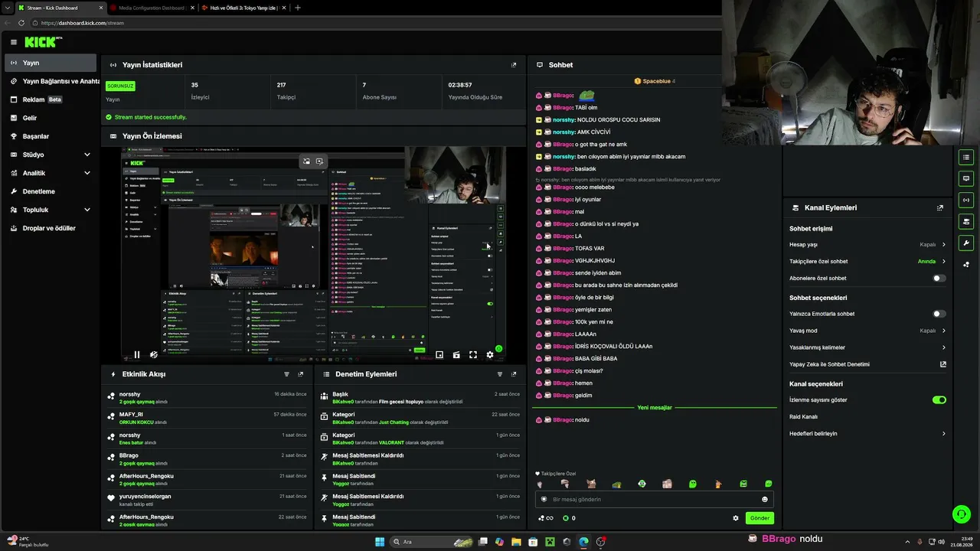Select the wrench moderation icon in right rail
980x551 pixels.
[966, 243]
